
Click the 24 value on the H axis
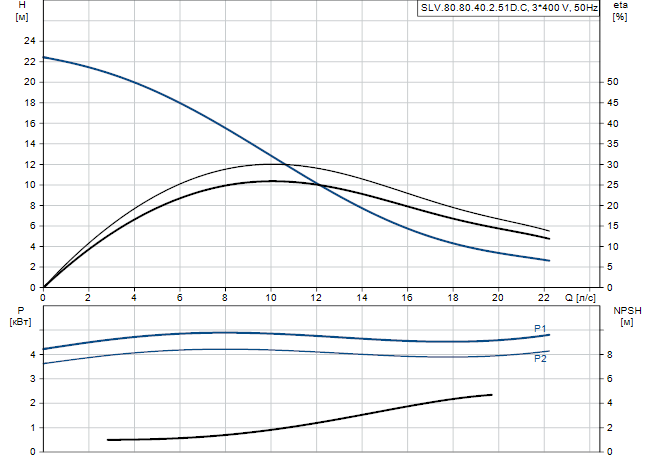coord(30,41)
